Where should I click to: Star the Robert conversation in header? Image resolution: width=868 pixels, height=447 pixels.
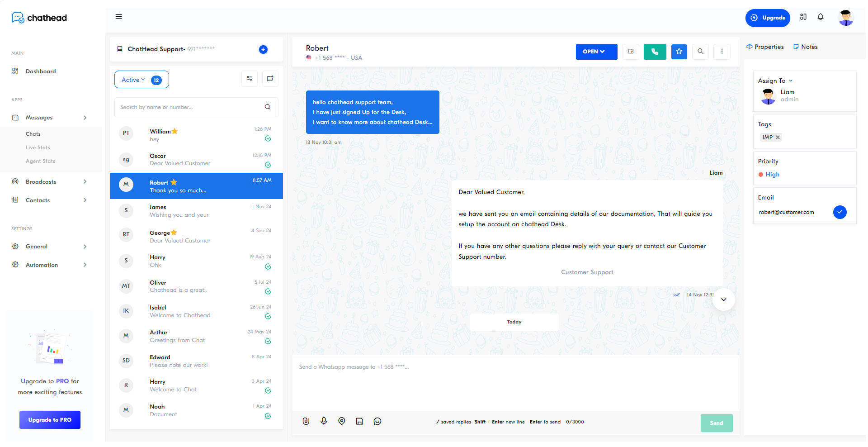[x=679, y=52]
